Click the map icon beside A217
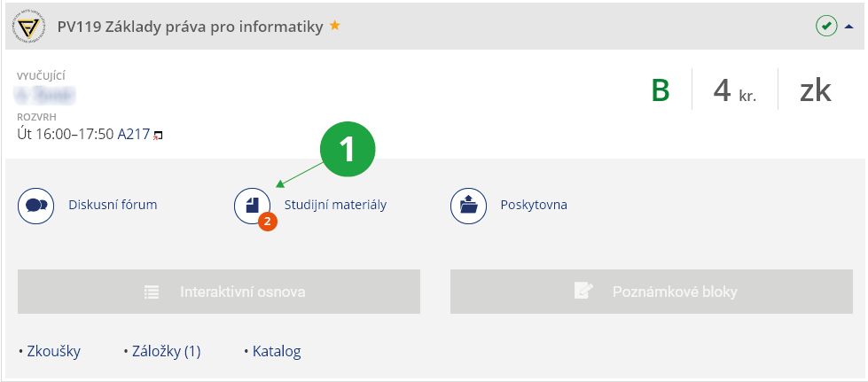The image size is (868, 382). point(159,136)
